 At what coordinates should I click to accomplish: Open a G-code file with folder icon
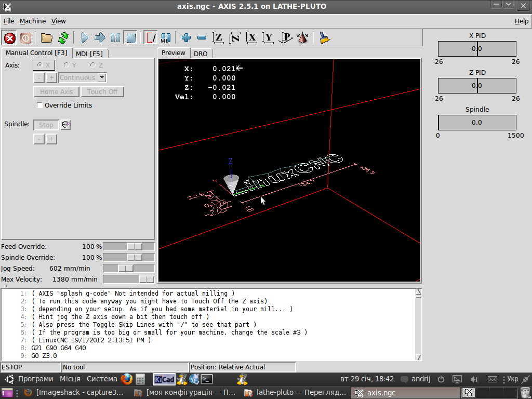click(47, 38)
